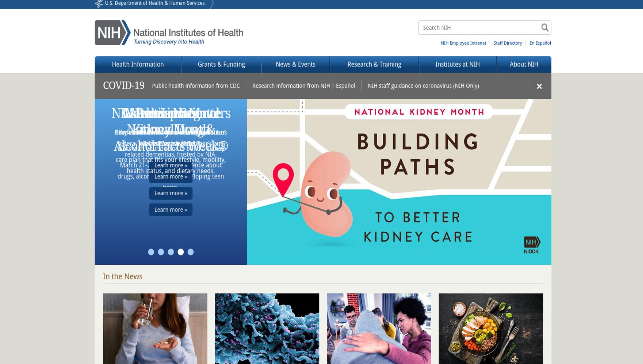The image size is (643, 364).
Task: Click the Learn more button above the bottom one
Action: click(x=171, y=193)
